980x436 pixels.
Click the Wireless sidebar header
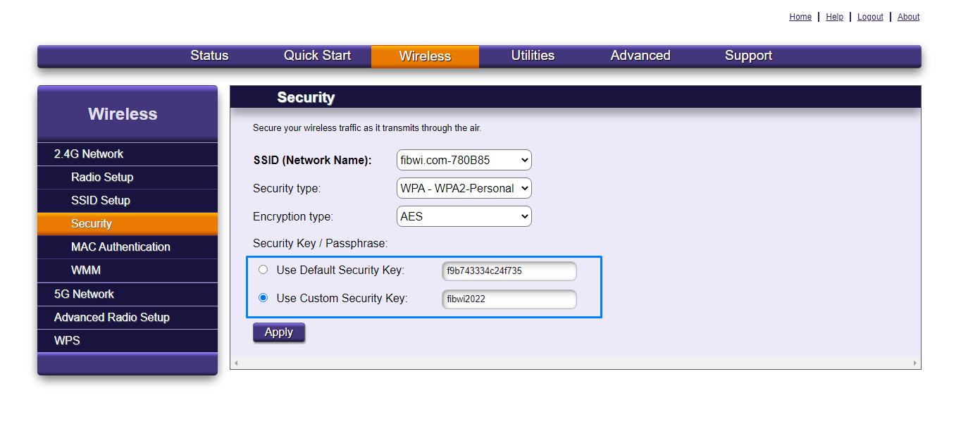123,114
